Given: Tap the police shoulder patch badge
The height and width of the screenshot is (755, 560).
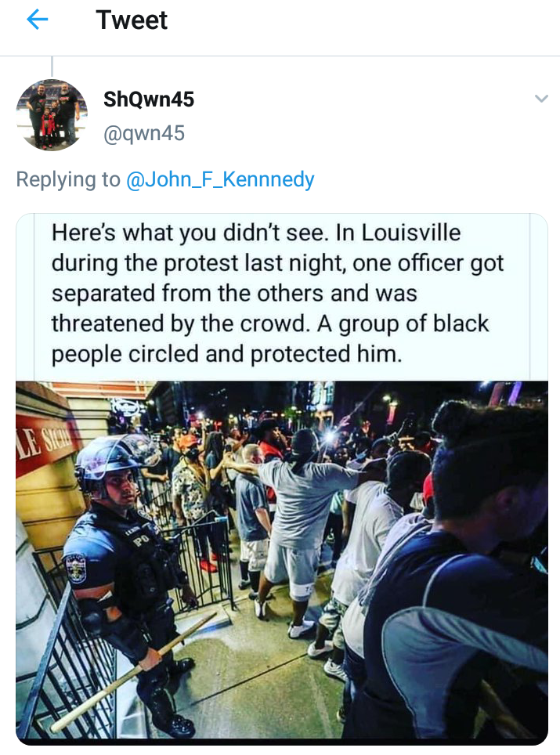Looking at the screenshot, I should click(77, 568).
